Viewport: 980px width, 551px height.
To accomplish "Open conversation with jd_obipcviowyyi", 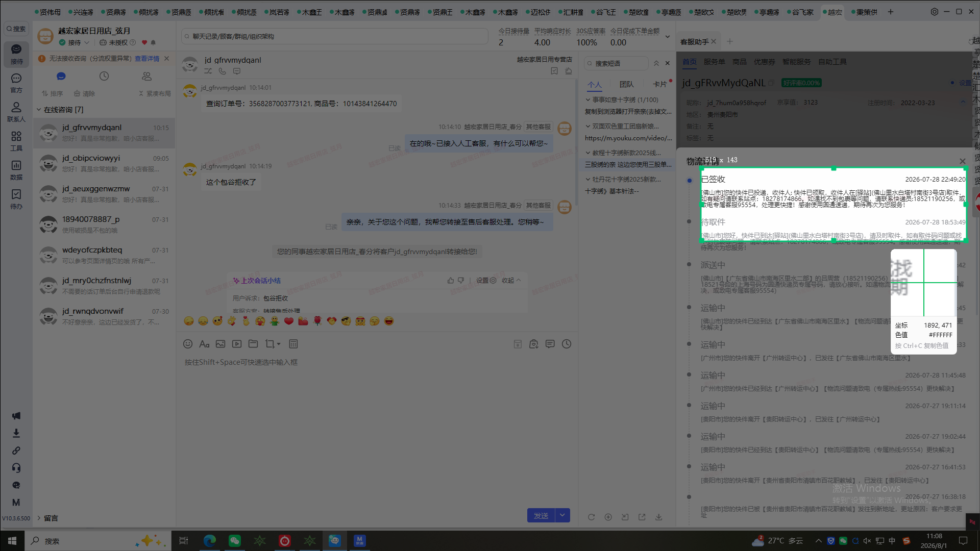I will [104, 163].
